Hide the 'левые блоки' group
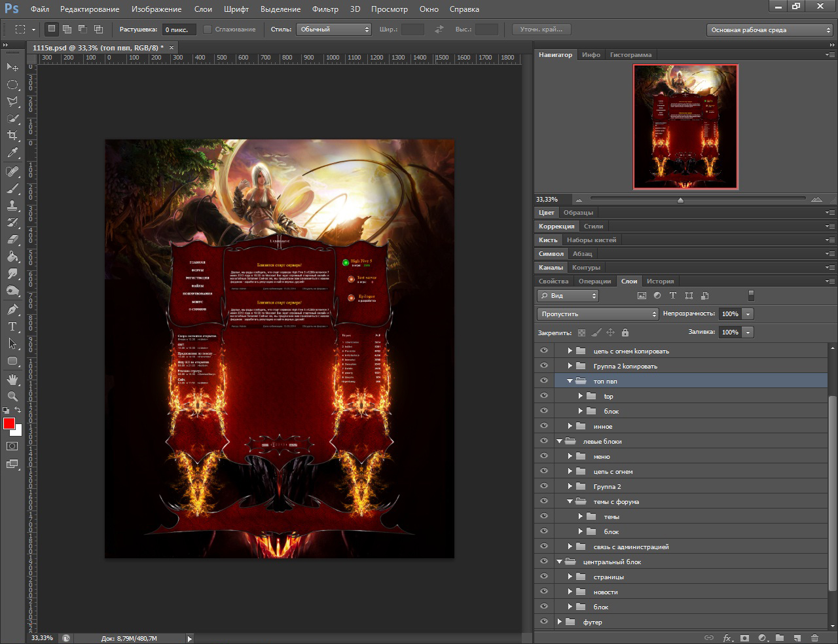This screenshot has width=838, height=644. tap(543, 441)
